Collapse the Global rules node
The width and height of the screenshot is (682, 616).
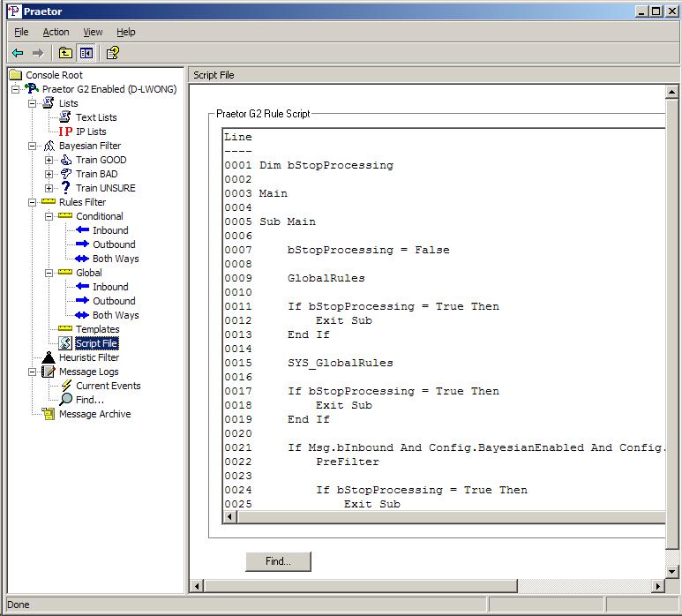tap(49, 274)
